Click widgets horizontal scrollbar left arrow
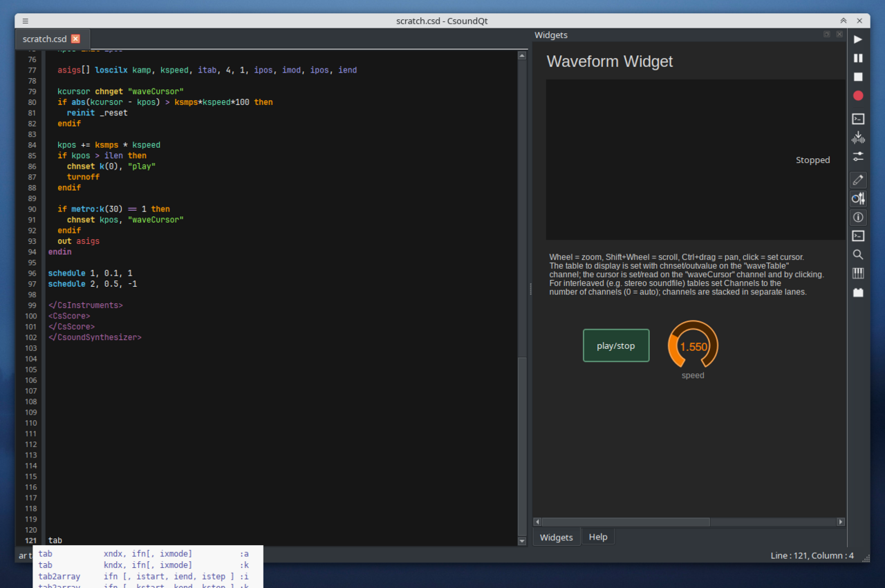885x588 pixels. coord(537,522)
